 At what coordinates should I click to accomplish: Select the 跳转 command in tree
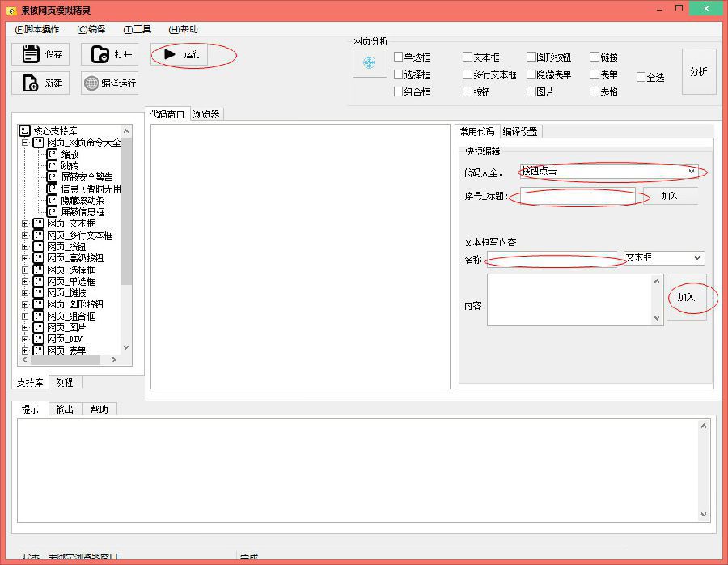(70, 165)
